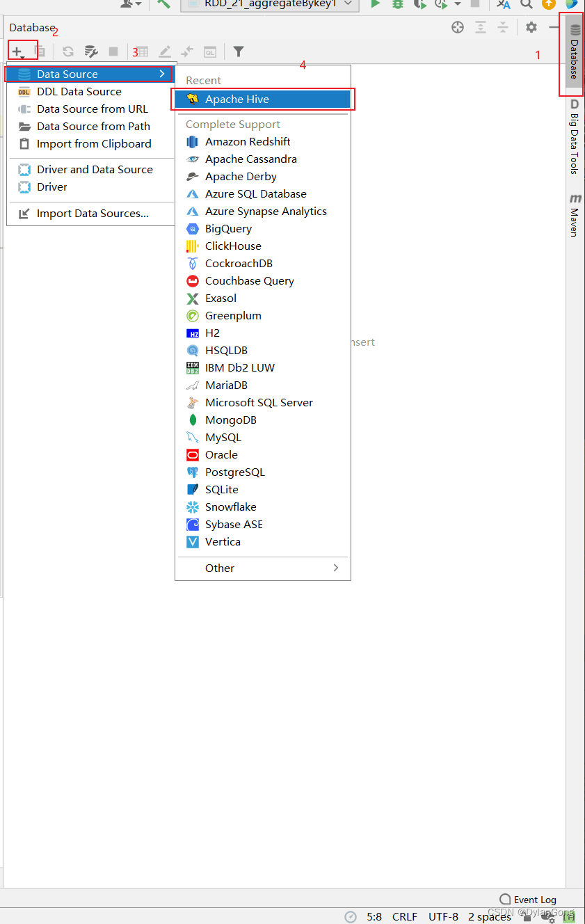Choose BigQuery data source

click(263, 228)
